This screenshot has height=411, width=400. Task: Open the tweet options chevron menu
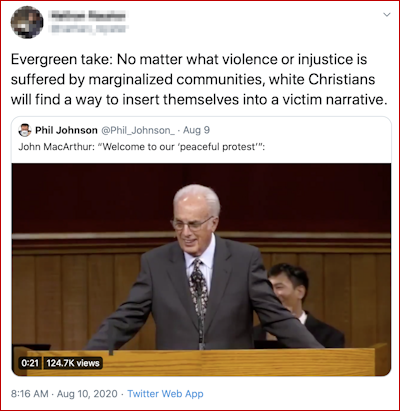click(387, 15)
